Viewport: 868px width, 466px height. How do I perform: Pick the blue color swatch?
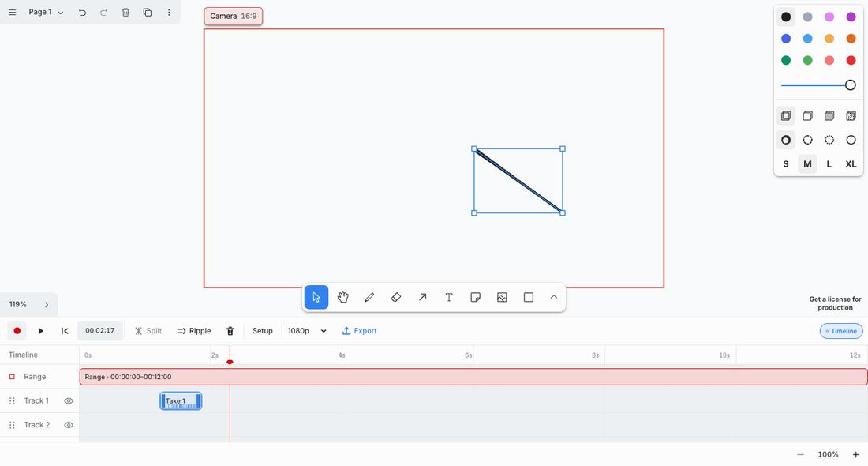[x=785, y=38]
